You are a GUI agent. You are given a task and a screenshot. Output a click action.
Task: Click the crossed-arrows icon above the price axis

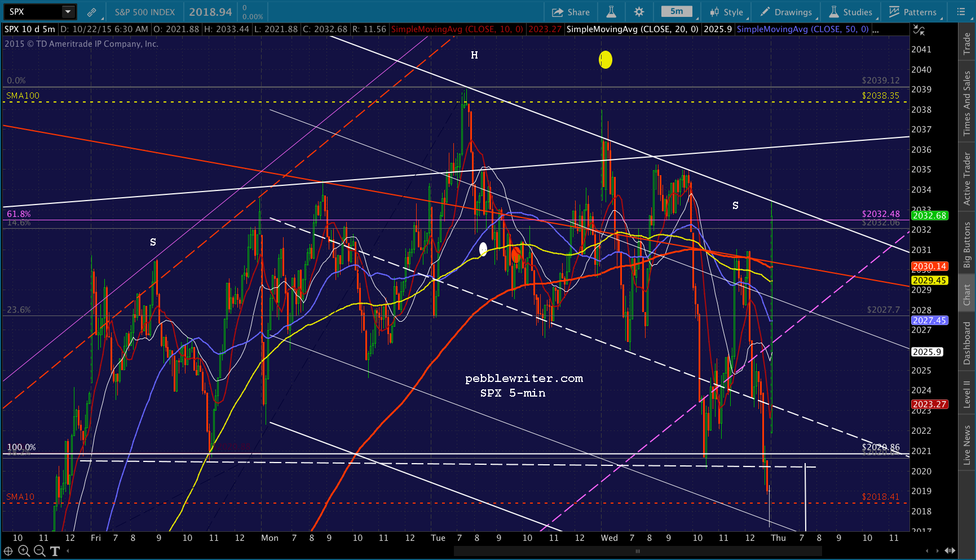click(x=919, y=30)
